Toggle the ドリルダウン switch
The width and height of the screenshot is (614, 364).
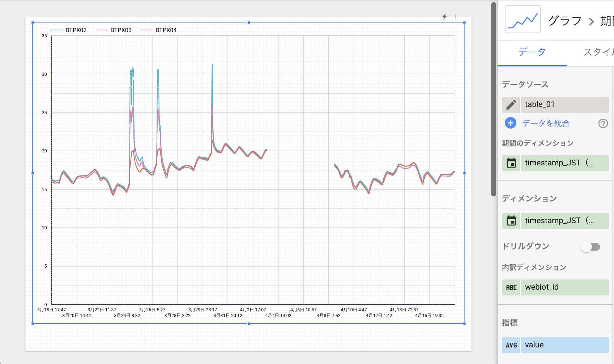click(590, 247)
